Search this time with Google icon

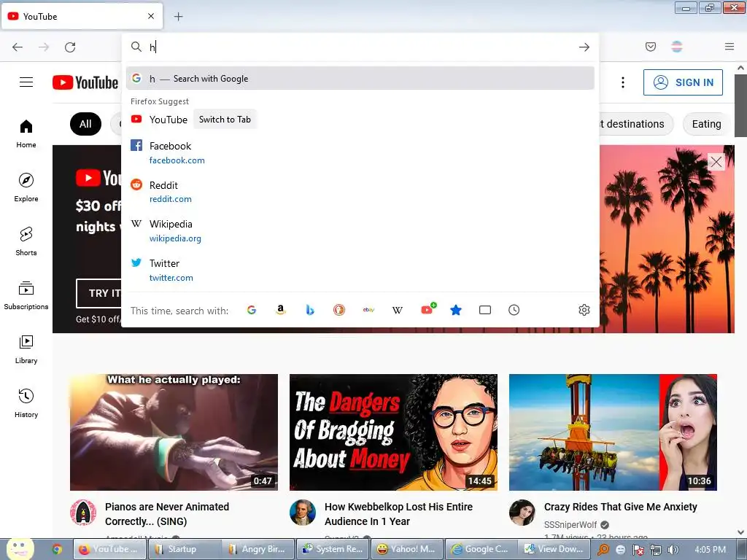[x=252, y=310]
